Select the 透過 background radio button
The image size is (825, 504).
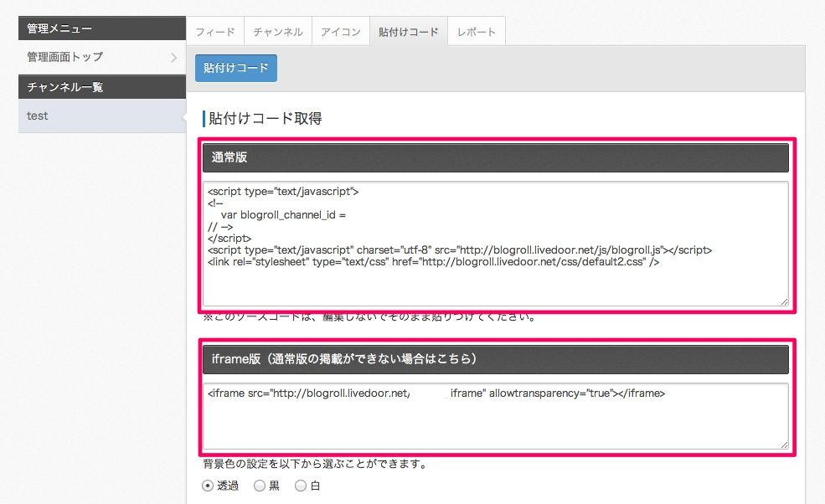click(208, 486)
